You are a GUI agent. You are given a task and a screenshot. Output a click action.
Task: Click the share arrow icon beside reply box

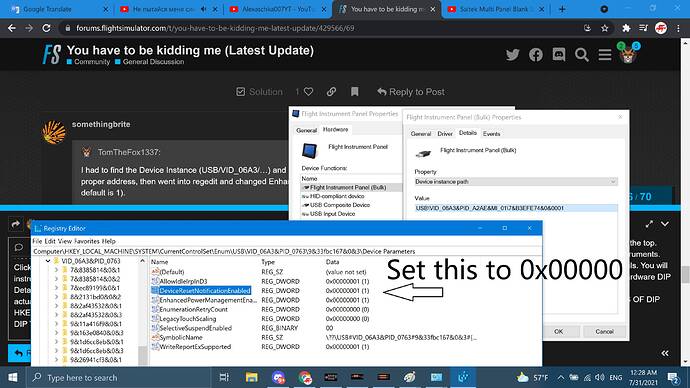(15, 224)
